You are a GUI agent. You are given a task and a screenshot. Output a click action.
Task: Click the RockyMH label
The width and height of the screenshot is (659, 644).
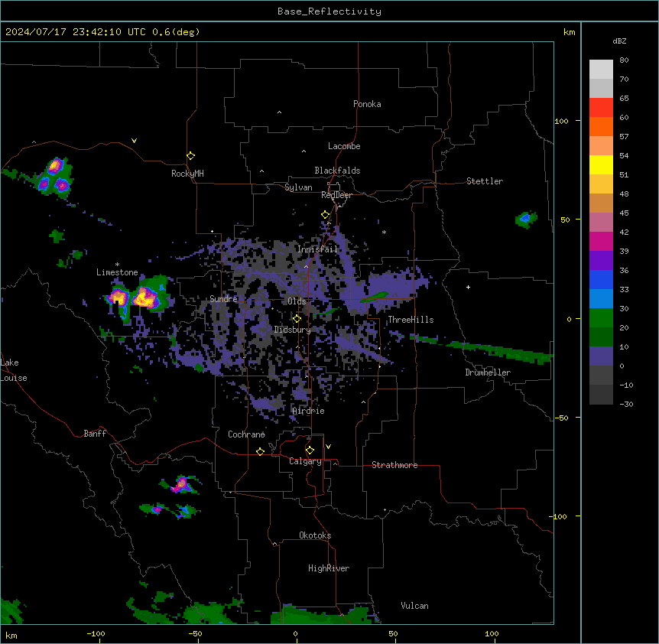(x=187, y=174)
